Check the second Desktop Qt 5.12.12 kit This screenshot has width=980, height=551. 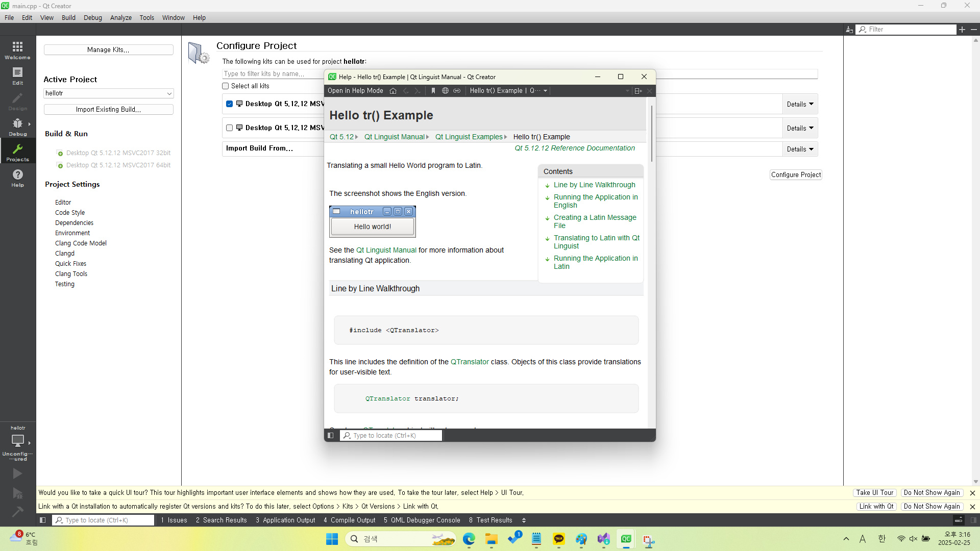tap(230, 128)
